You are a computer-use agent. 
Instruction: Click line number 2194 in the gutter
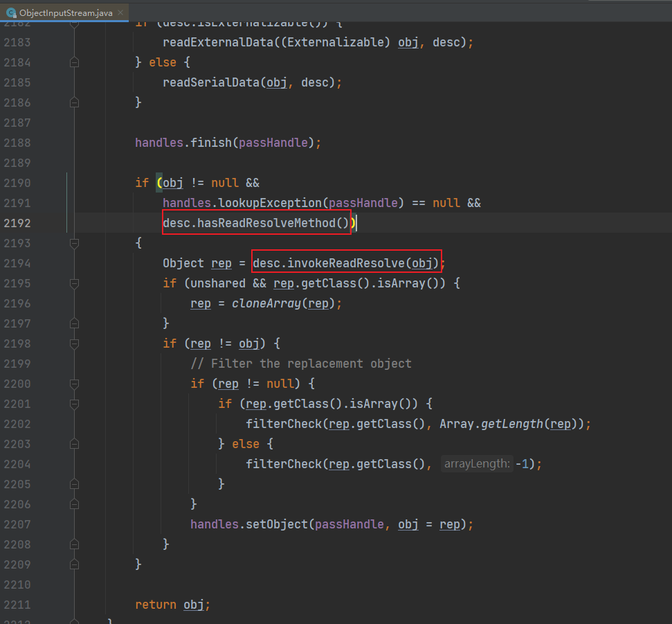coord(17,263)
